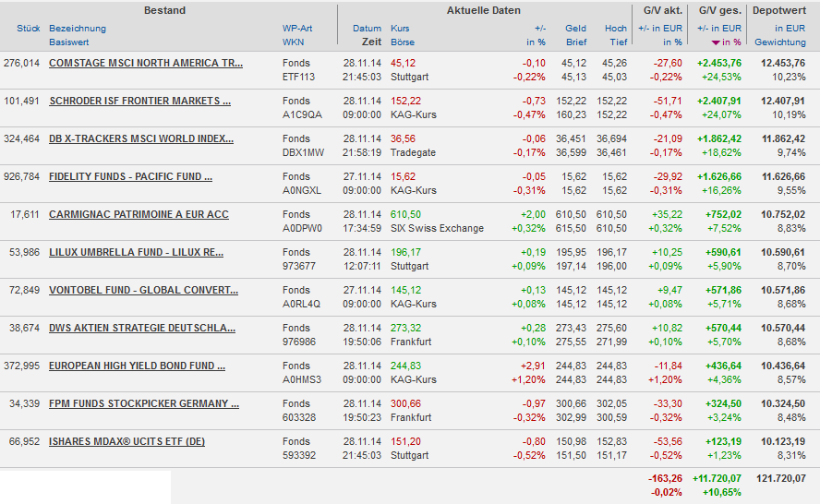This screenshot has height=504, width=820.
Task: Open European High Yield Bond Fund entry
Action: 137,366
